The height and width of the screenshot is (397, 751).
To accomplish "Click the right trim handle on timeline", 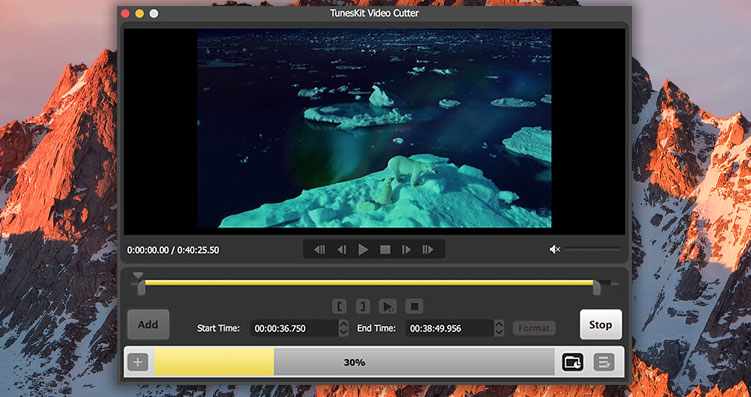I will pyautogui.click(x=597, y=288).
